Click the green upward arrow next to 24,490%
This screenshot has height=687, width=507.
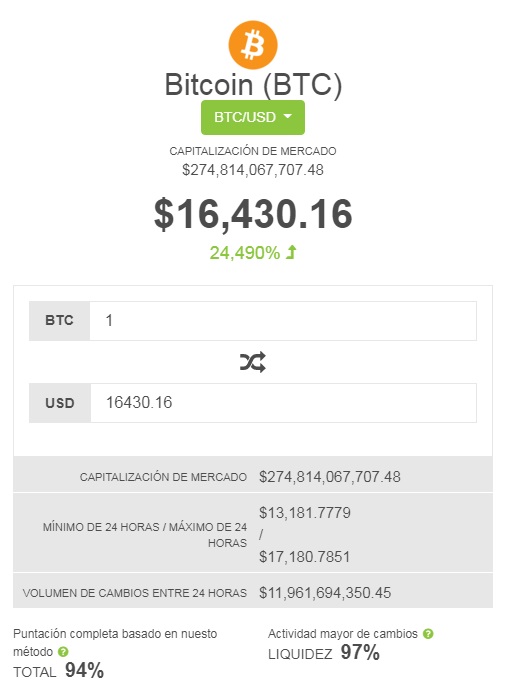[x=291, y=252]
